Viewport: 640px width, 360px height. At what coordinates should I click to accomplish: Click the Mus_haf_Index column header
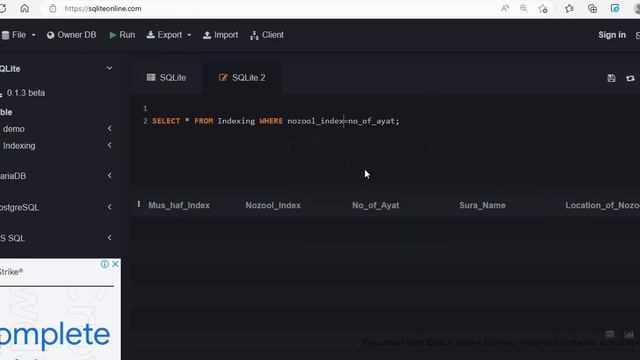coord(179,205)
